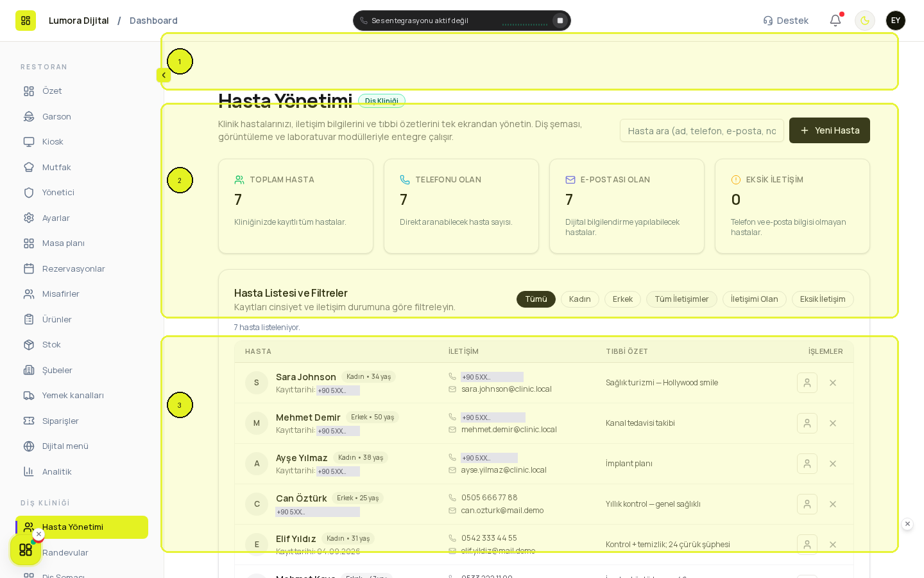
Task: Click Yeni Hasta button
Action: click(829, 130)
